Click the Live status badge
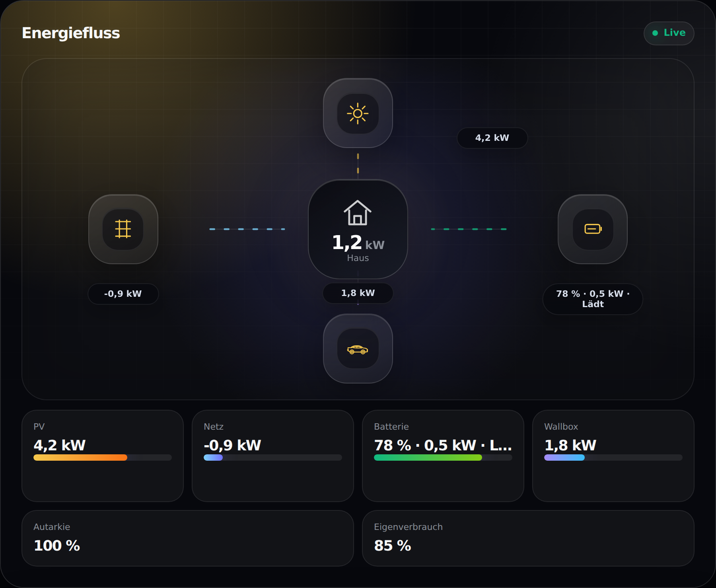This screenshot has height=588, width=716. [x=669, y=33]
